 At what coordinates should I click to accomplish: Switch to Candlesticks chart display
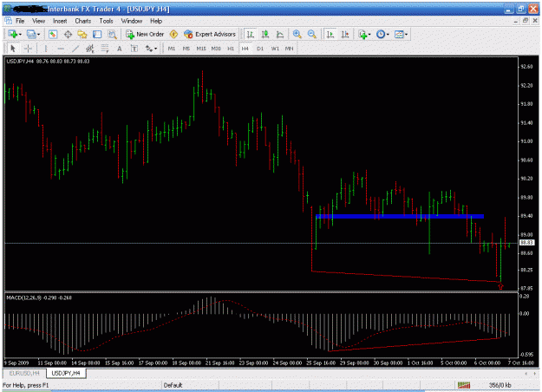coord(265,34)
